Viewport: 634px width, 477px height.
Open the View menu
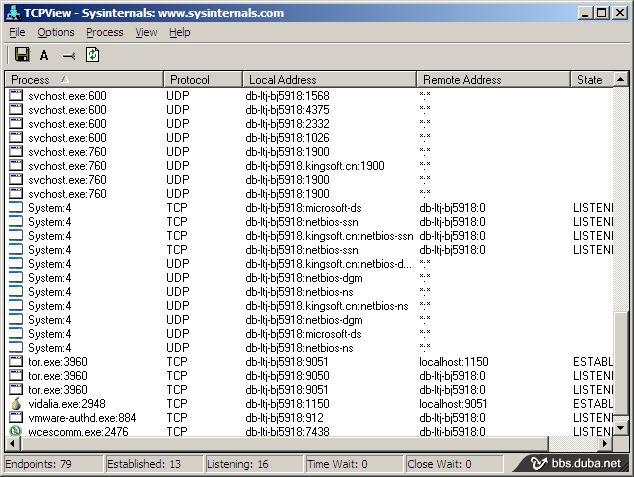(146, 32)
